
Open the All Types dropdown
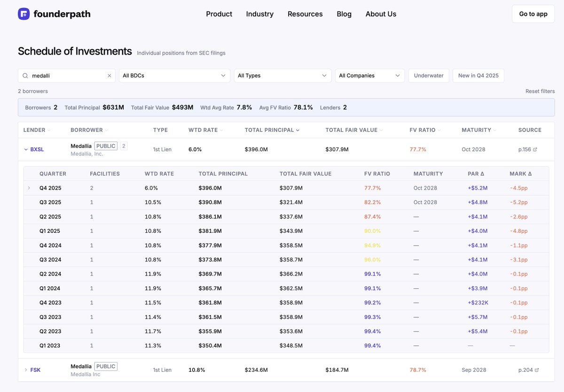pyautogui.click(x=282, y=76)
